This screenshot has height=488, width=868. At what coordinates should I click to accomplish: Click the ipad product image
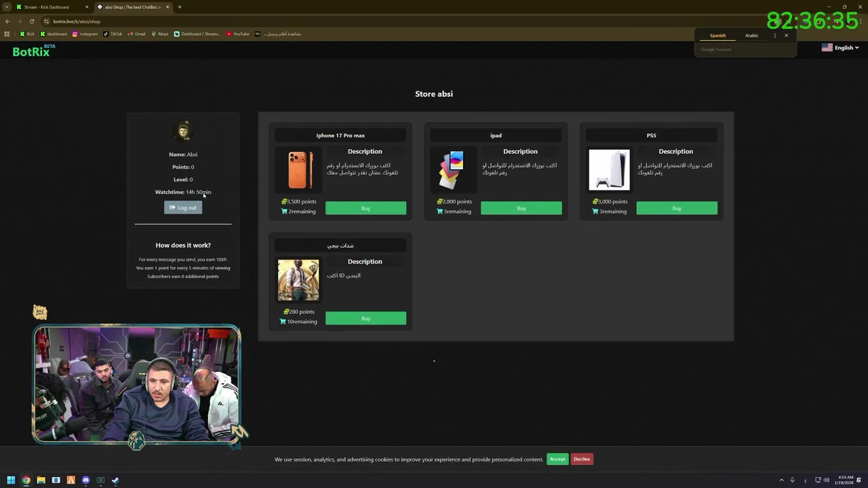pyautogui.click(x=452, y=169)
